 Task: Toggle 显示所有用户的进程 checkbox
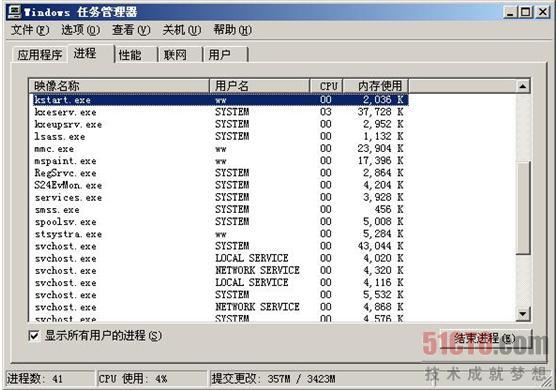click(x=34, y=335)
